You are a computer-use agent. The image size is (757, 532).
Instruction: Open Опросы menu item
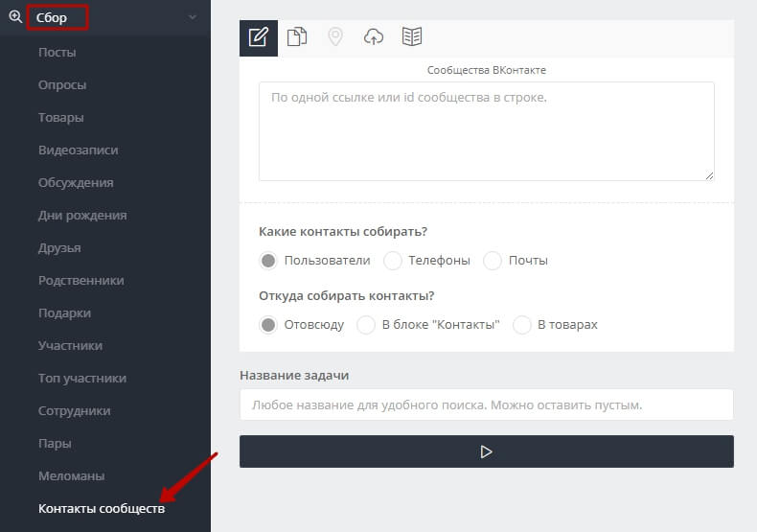click(62, 85)
